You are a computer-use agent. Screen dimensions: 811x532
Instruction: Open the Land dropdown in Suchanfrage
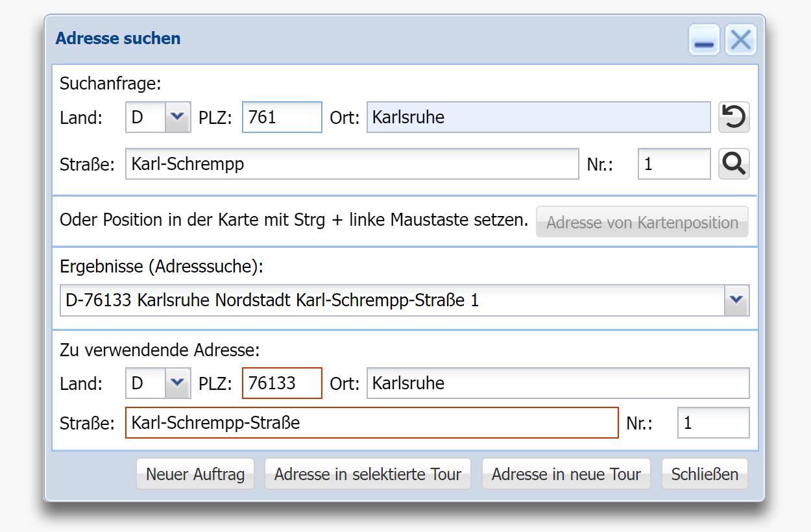coord(176,117)
